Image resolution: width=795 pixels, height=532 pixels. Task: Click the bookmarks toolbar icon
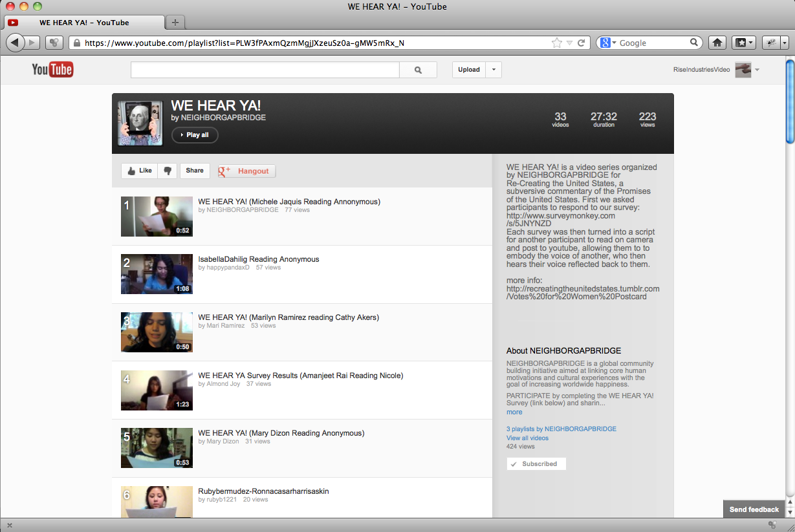coord(742,43)
